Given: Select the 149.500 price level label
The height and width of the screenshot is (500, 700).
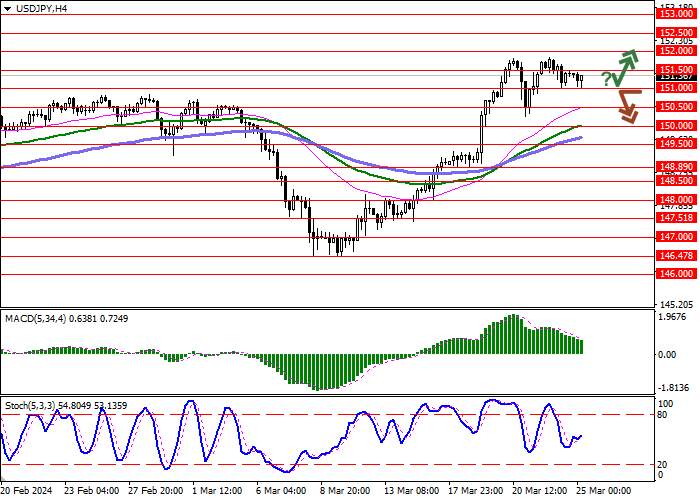Looking at the screenshot, I should 676,144.
